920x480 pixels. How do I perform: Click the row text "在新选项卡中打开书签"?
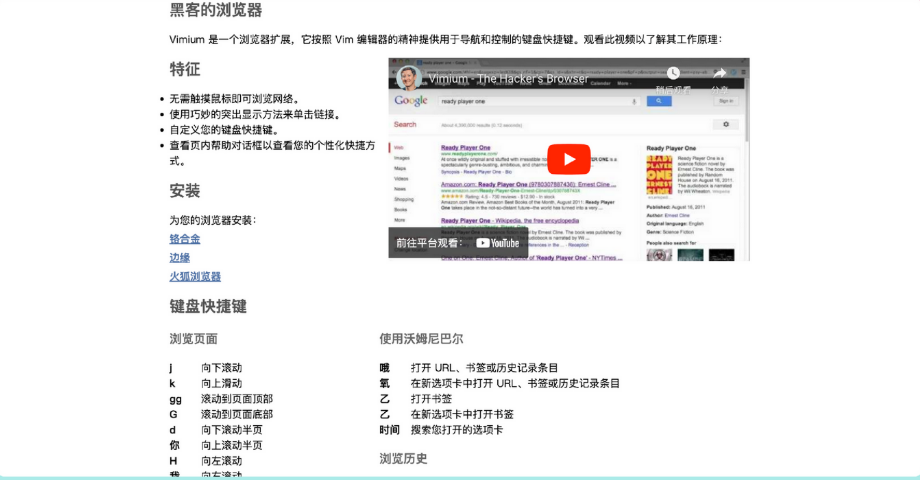(x=462, y=414)
